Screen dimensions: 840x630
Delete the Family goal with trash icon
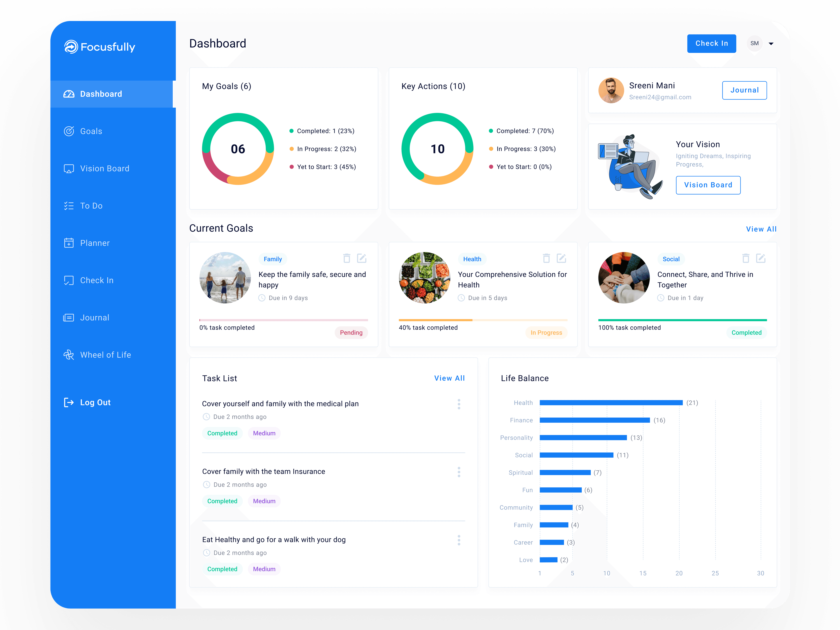(346, 259)
